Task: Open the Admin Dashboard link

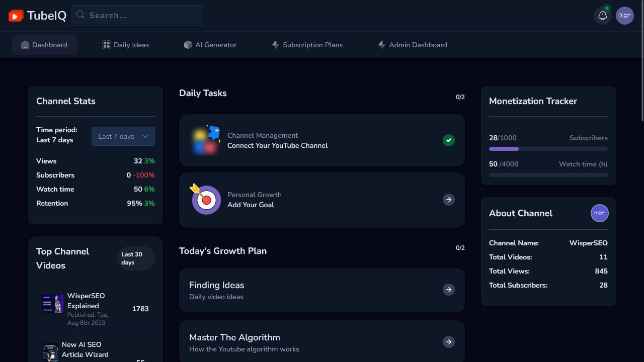Action: point(413,45)
